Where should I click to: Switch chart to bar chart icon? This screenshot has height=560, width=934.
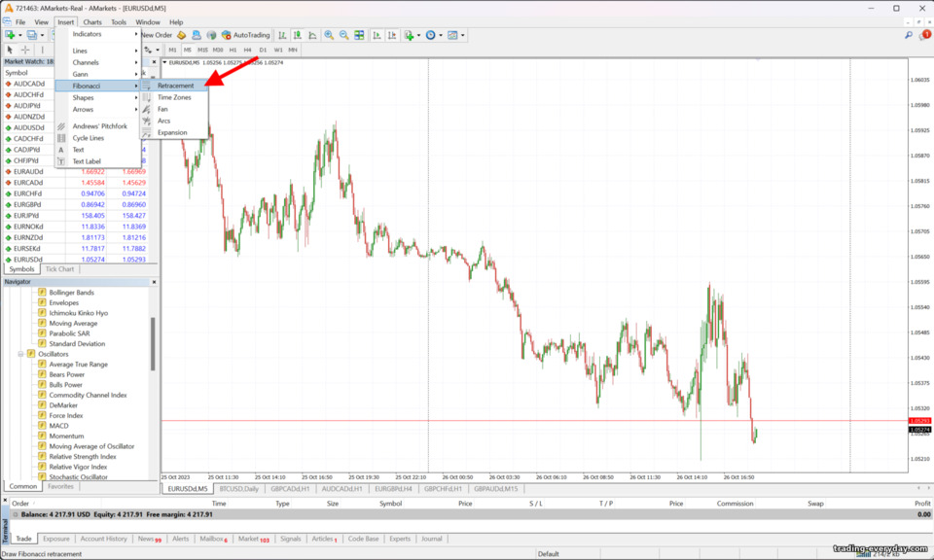point(282,35)
